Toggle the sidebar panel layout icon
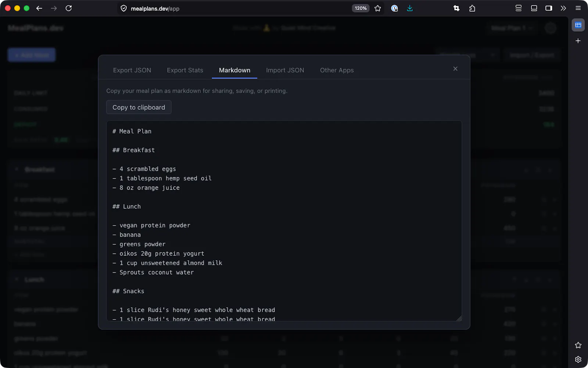The image size is (588, 368). point(549,8)
